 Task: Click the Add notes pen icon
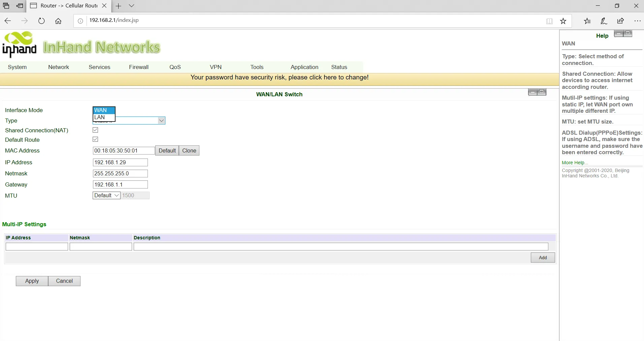click(x=604, y=21)
